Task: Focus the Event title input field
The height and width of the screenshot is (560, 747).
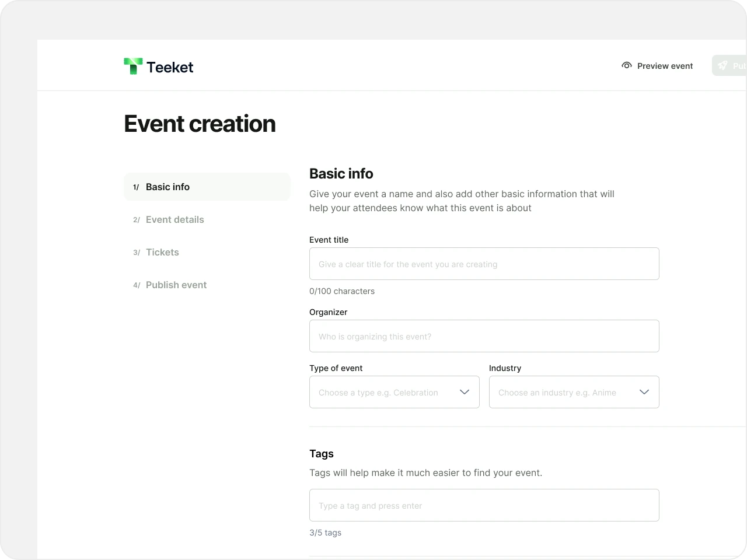Action: (x=484, y=264)
